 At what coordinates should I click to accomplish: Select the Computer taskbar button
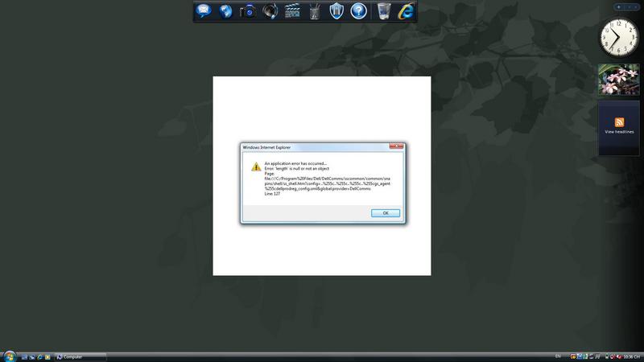(x=79, y=356)
